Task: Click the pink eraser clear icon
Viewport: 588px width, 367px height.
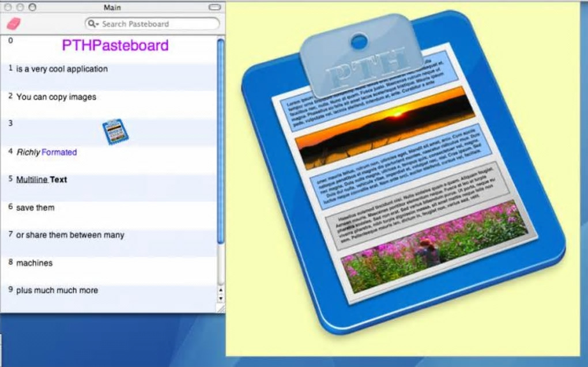Action: click(14, 24)
